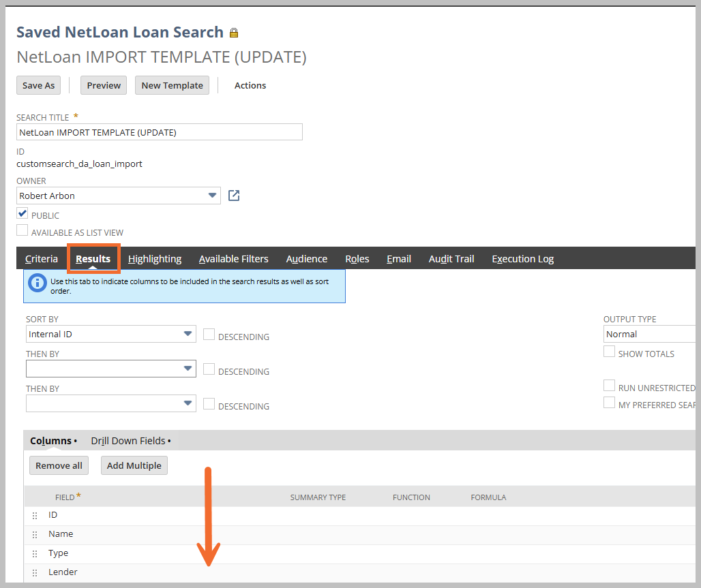This screenshot has height=588, width=701.
Task: Click the New Template button
Action: (172, 85)
